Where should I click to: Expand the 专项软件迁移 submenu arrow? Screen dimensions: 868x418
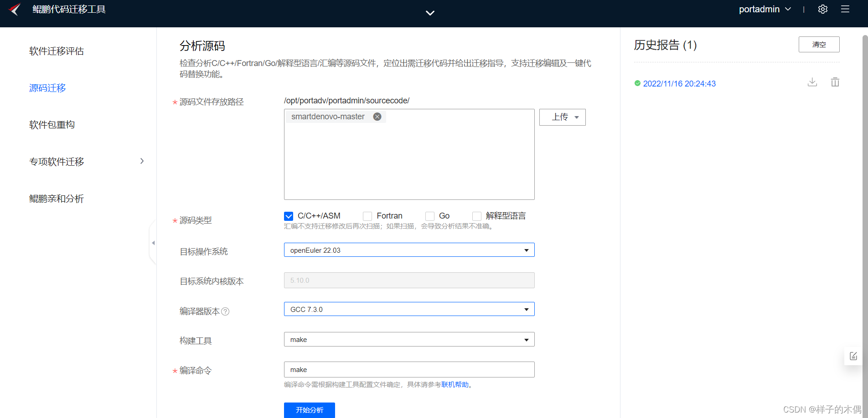click(x=142, y=161)
